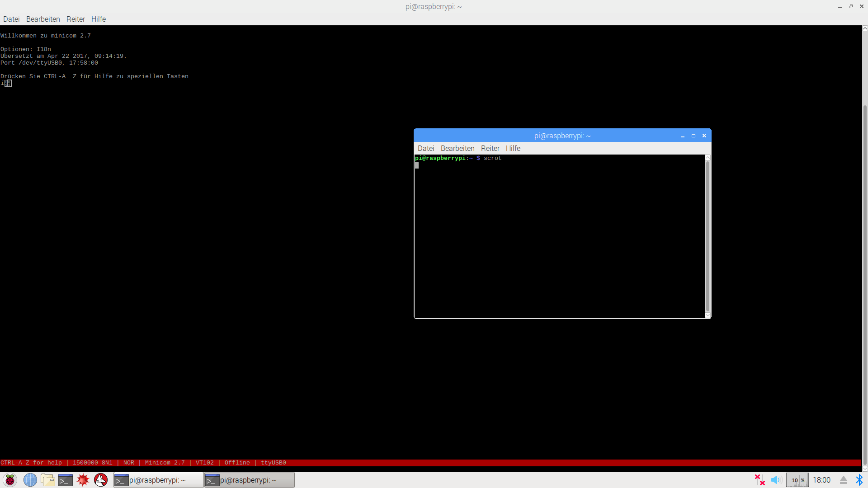868x488 pixels.
Task: Click the disconnected network status icon
Action: [x=759, y=480]
